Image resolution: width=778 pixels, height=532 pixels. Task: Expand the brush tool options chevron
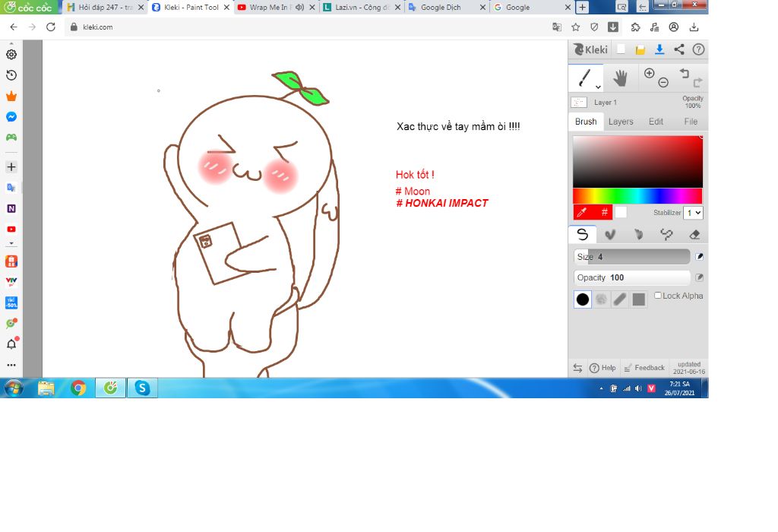click(x=599, y=87)
